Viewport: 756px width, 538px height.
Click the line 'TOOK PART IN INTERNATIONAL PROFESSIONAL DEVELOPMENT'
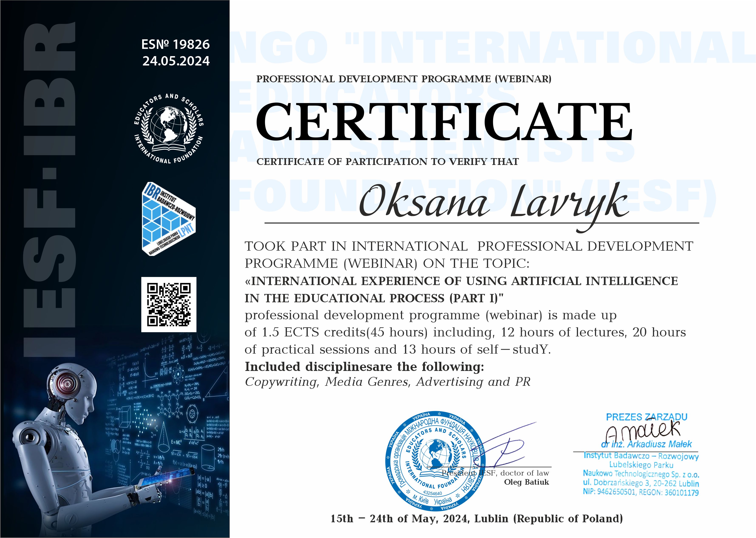tap(469, 247)
